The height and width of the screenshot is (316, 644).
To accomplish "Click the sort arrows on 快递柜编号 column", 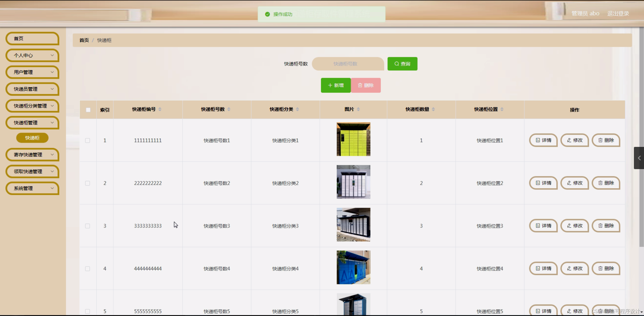I will [160, 109].
